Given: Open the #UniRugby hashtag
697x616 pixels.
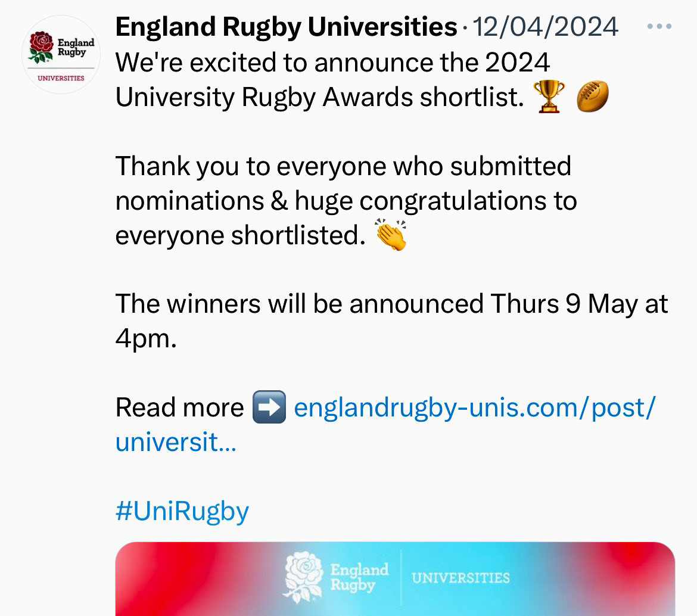Looking at the screenshot, I should [x=182, y=511].
